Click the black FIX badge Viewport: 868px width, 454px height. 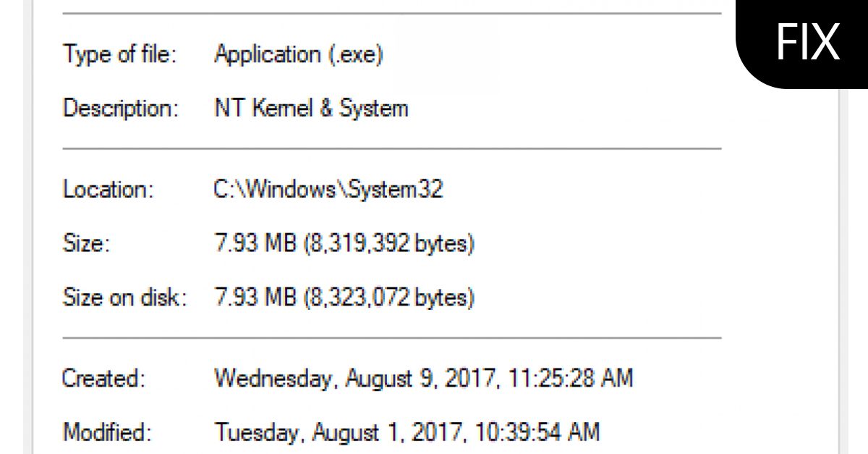coord(807,43)
